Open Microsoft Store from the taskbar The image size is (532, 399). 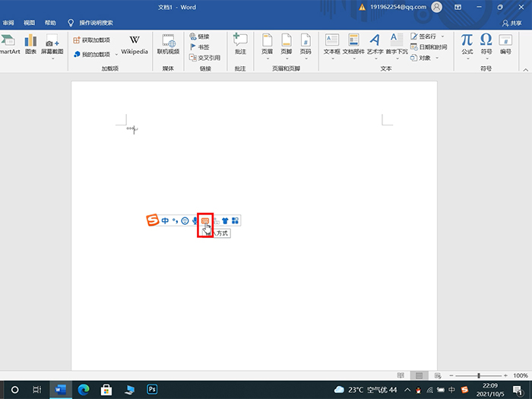click(x=106, y=389)
